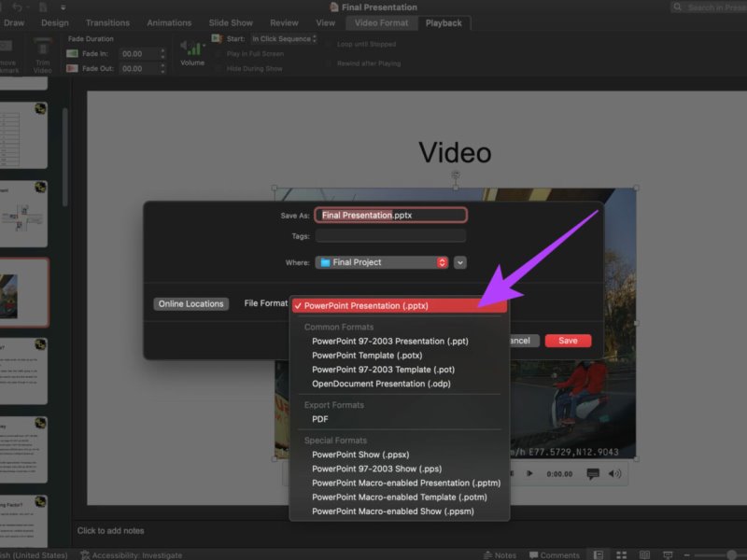Click the Volume icon in ribbon
The image size is (747, 560).
point(192,49)
